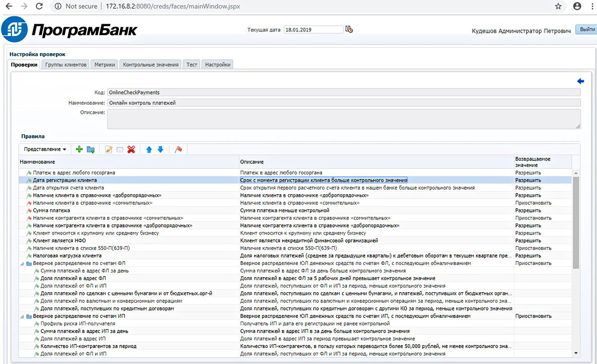
Task: Click the red X delete icon
Action: click(132, 149)
